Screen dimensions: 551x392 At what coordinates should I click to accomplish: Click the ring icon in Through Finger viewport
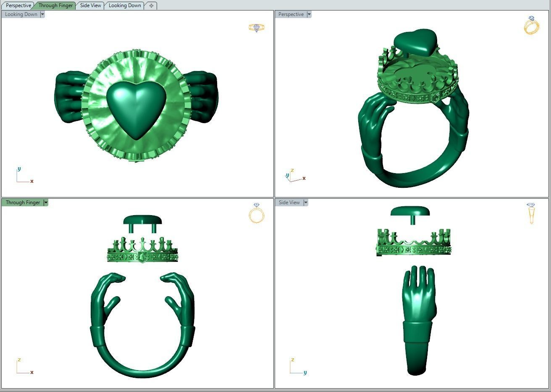257,213
